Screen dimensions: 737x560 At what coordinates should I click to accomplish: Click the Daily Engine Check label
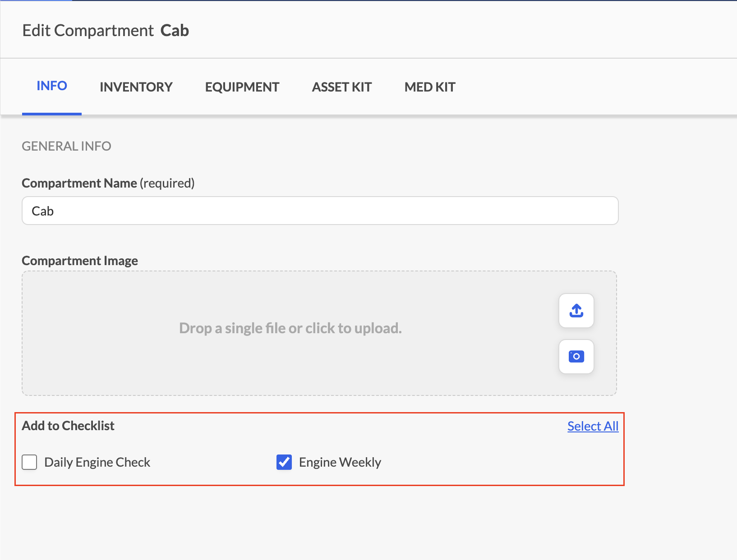click(97, 462)
